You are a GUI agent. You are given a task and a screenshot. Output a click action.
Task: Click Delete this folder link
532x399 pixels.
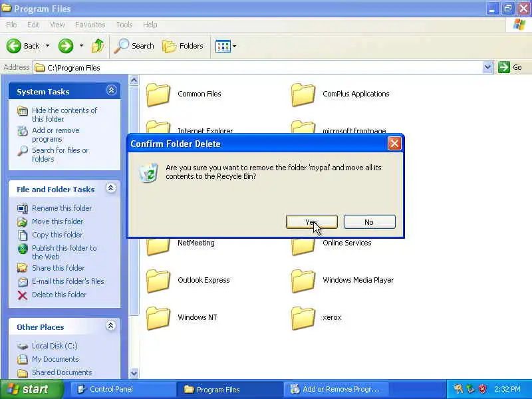coord(59,295)
